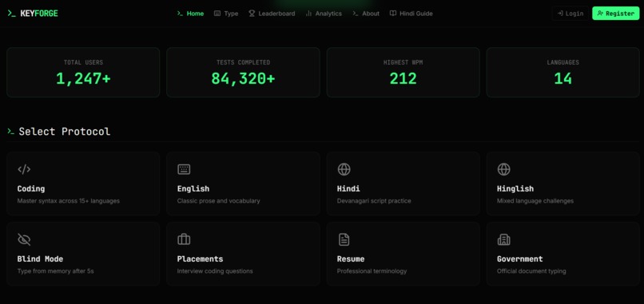The width and height of the screenshot is (644, 304).
Task: Select the Coding protocol title
Action: click(x=31, y=189)
